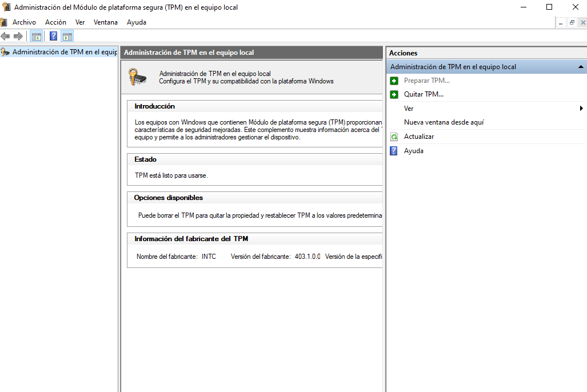Click the manufacturer name value INTC
Screen dimensions: 587x392
pos(209,257)
